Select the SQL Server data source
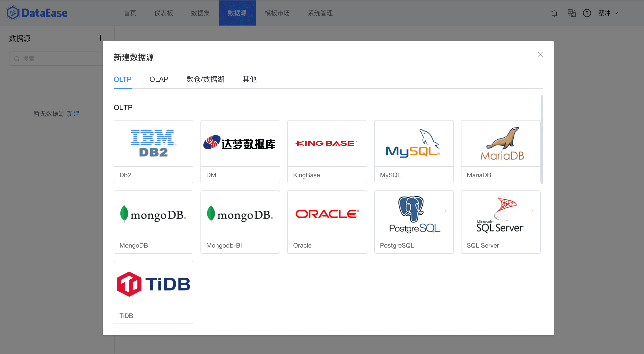This screenshot has width=644, height=354. point(500,221)
